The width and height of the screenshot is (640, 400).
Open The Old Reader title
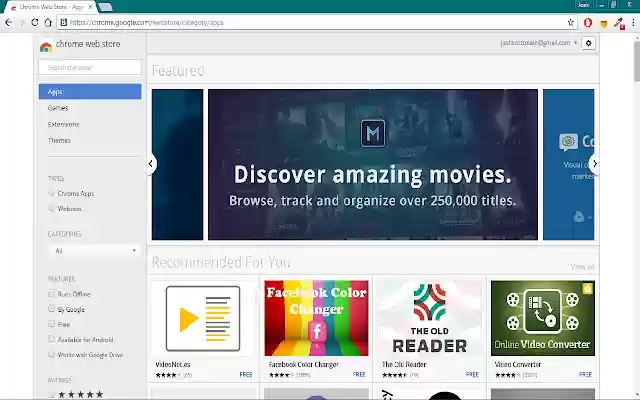pyautogui.click(x=404, y=364)
